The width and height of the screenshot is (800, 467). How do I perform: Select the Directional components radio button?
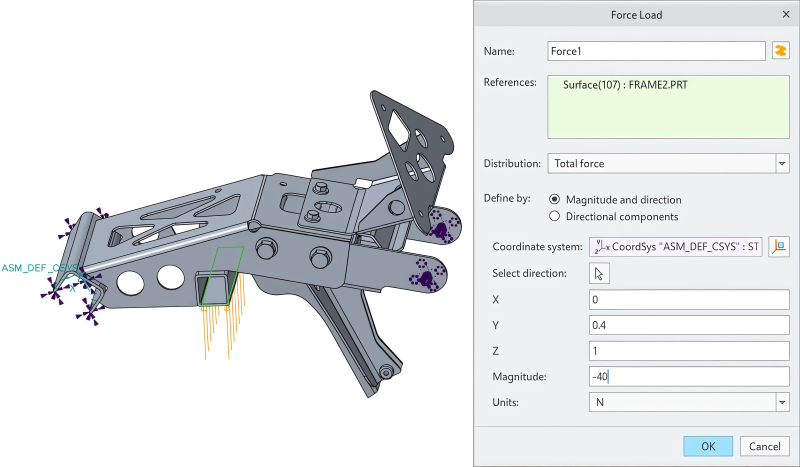(x=556, y=216)
